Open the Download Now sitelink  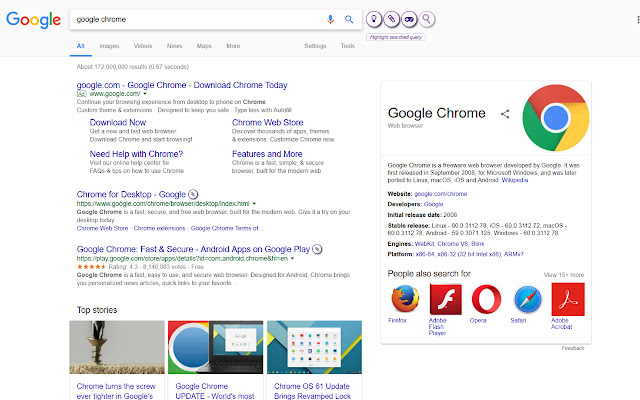pyautogui.click(x=118, y=122)
